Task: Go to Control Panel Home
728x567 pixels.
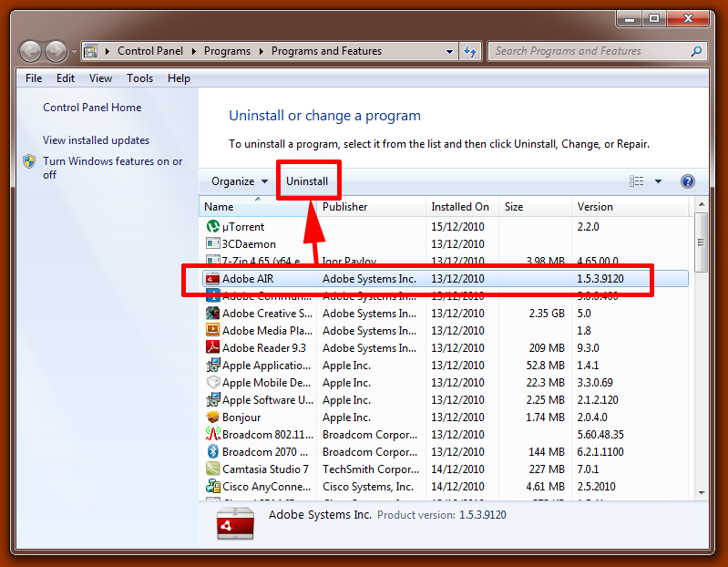Action: (92, 108)
